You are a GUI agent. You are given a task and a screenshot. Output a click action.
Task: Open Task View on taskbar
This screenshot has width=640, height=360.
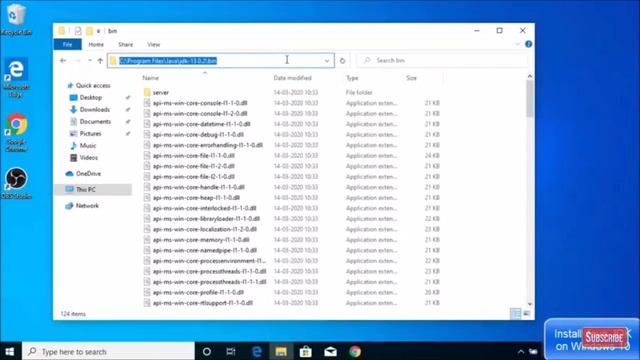[231, 351]
